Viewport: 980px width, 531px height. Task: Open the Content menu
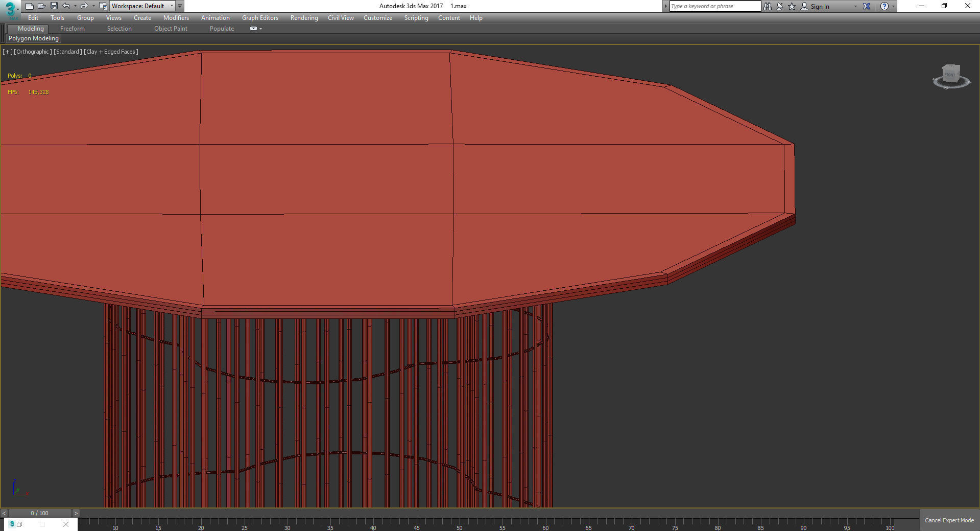coord(449,18)
